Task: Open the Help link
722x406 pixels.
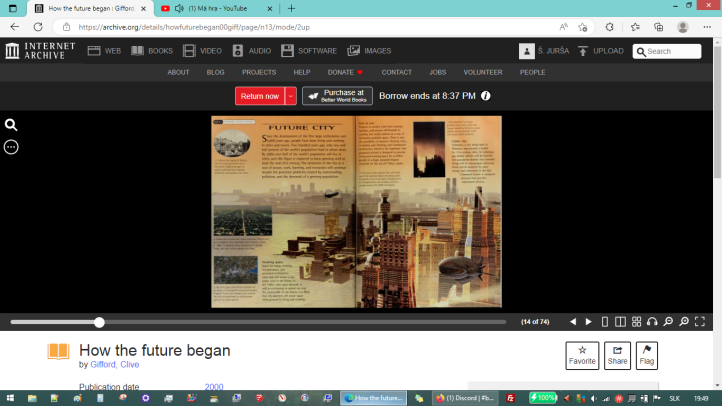Action: point(302,72)
